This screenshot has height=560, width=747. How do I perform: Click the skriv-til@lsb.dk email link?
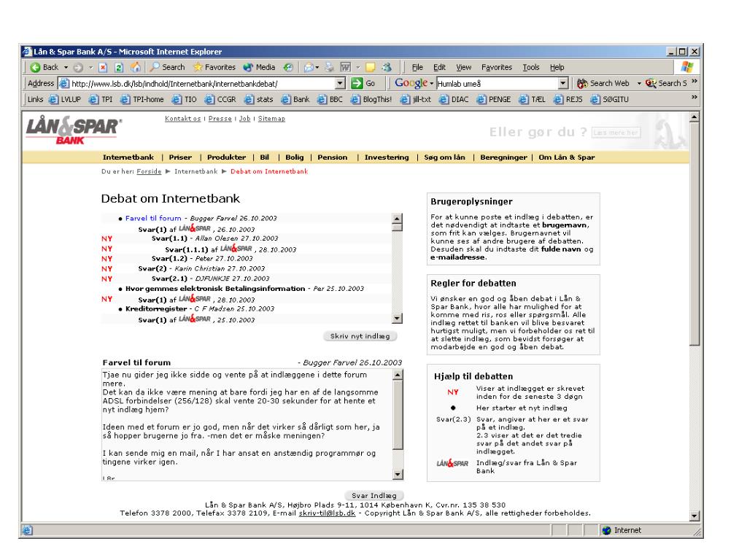click(328, 513)
